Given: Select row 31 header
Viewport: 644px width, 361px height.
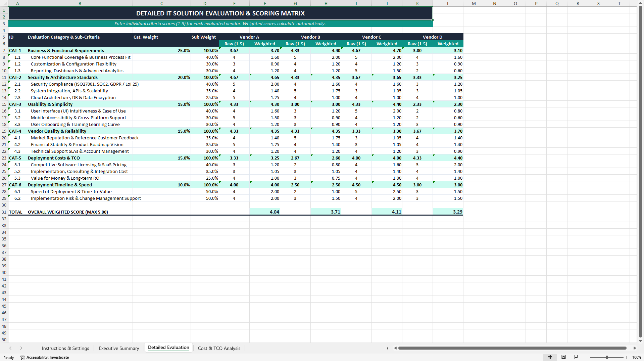Looking at the screenshot, I should click(4, 212).
